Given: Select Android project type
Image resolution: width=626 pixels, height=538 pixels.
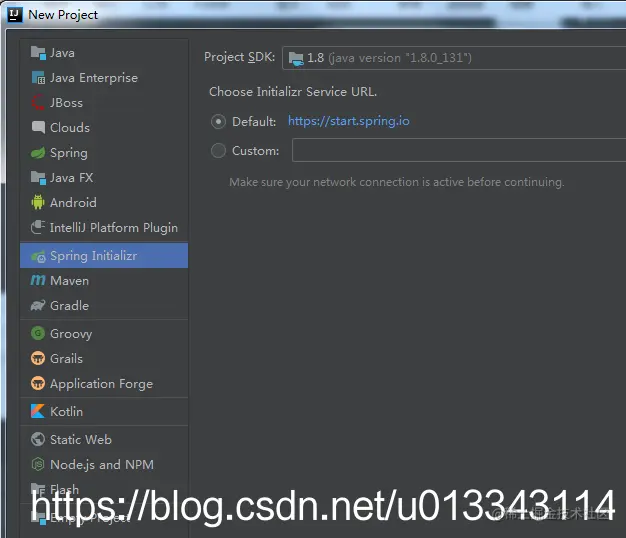Looking at the screenshot, I should coord(104,202).
